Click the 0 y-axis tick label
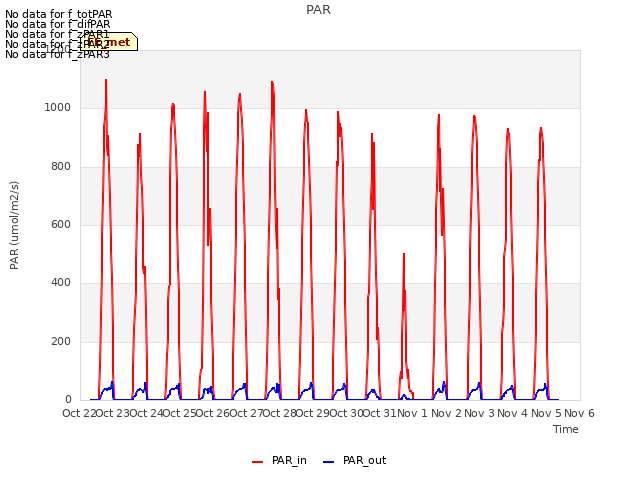The image size is (640, 480). [68, 399]
